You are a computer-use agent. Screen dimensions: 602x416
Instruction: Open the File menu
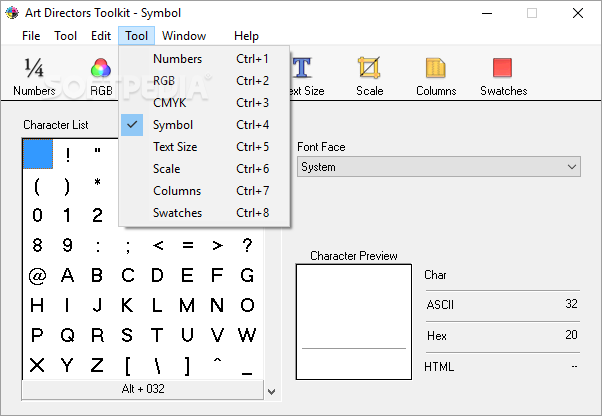pos(31,36)
